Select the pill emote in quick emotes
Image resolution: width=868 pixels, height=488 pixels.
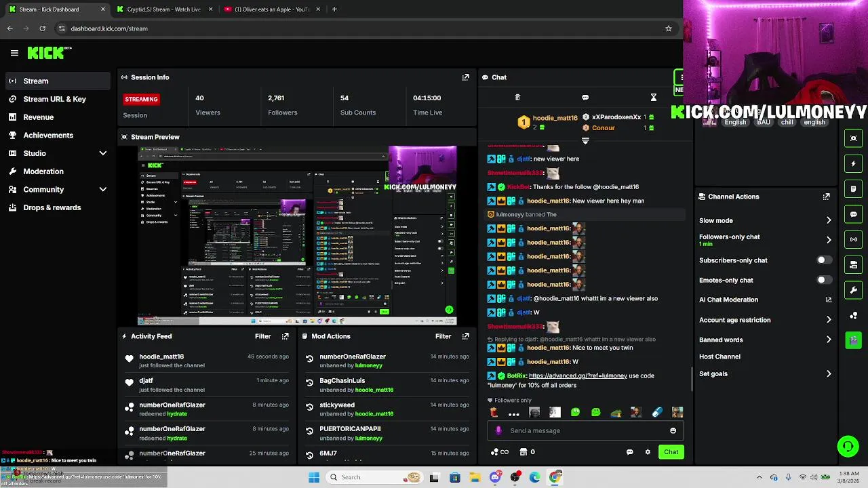click(x=656, y=412)
